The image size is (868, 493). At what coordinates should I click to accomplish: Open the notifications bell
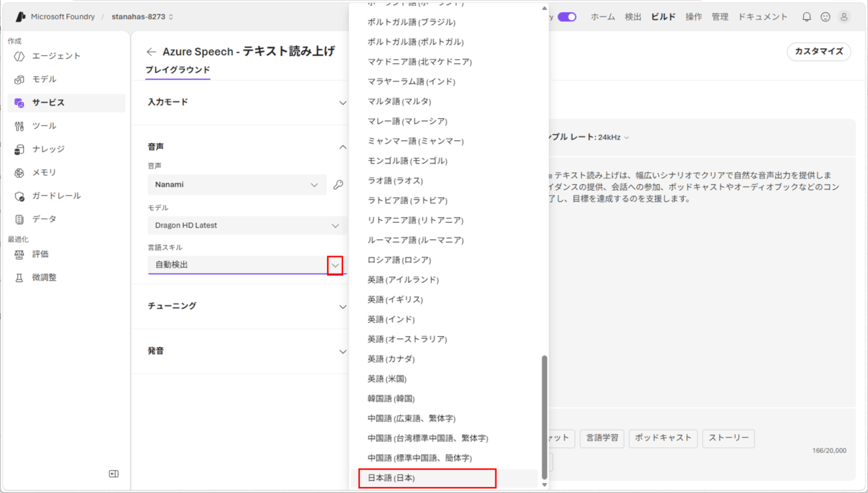tap(807, 17)
